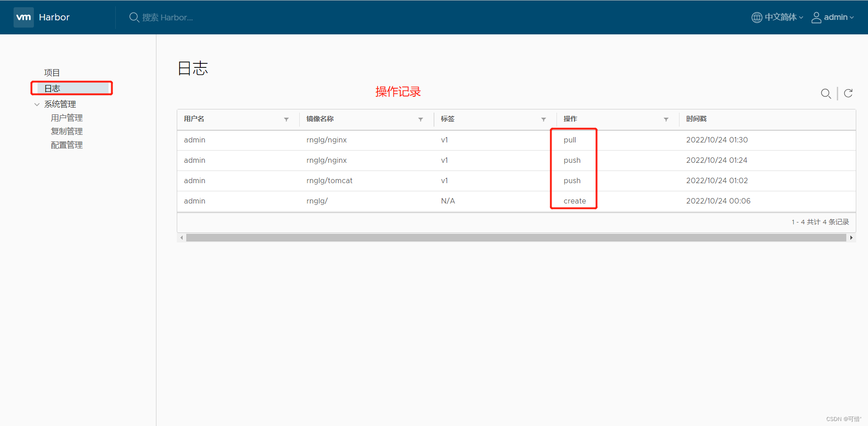Open 系统管理 menu entry

[x=60, y=104]
